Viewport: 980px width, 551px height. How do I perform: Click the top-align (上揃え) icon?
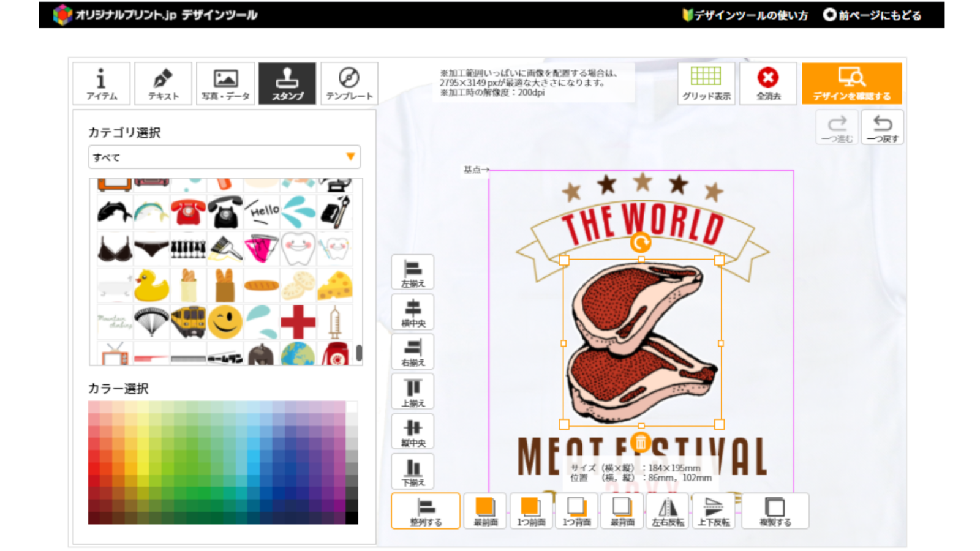coord(413,392)
